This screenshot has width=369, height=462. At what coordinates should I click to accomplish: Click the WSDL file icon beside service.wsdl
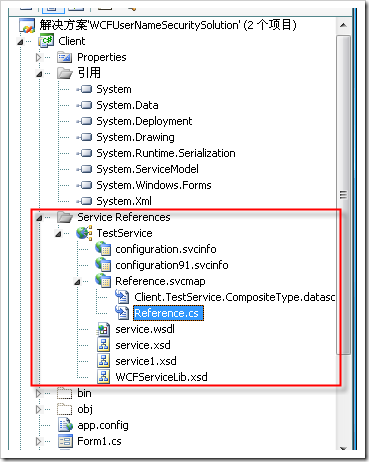(x=103, y=329)
